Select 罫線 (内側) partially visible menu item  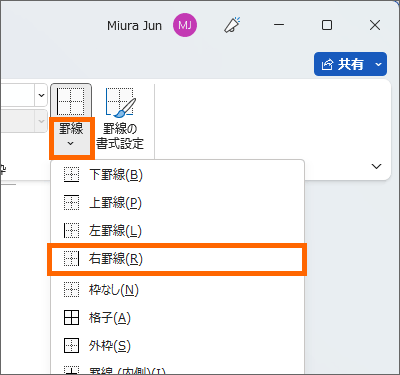(177, 369)
